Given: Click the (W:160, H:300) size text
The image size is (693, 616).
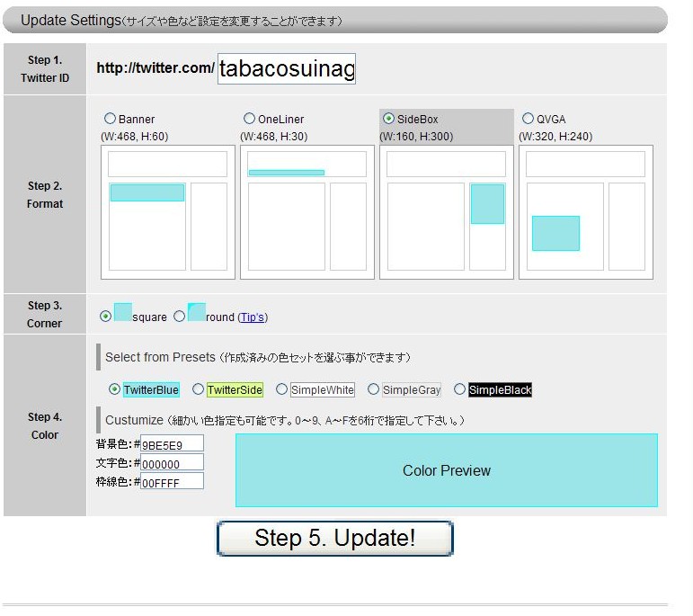Looking at the screenshot, I should coord(416,136).
